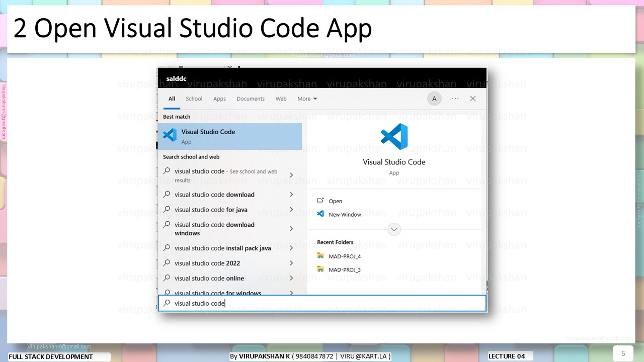The width and height of the screenshot is (644, 362).
Task: Click search icon beside visual studio code online
Action: pyautogui.click(x=167, y=278)
